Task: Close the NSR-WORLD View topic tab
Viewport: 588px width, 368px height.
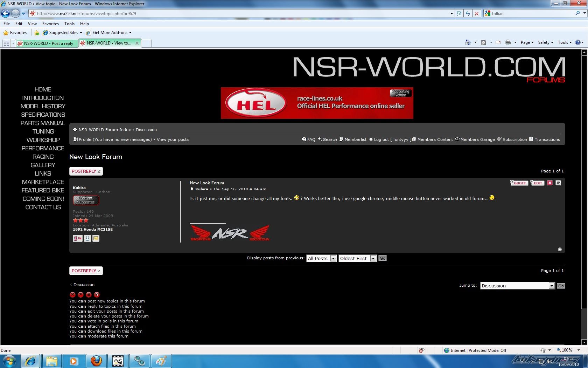Action: pyautogui.click(x=137, y=43)
